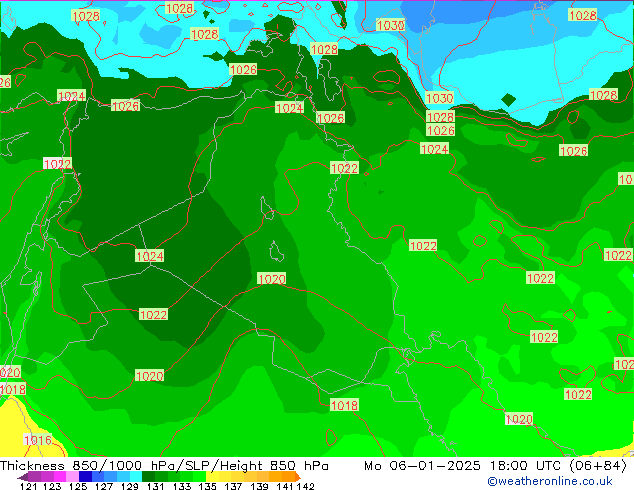Click the orange arrow tip ending the legend
The width and height of the screenshot is (634, 490).
(x=298, y=476)
